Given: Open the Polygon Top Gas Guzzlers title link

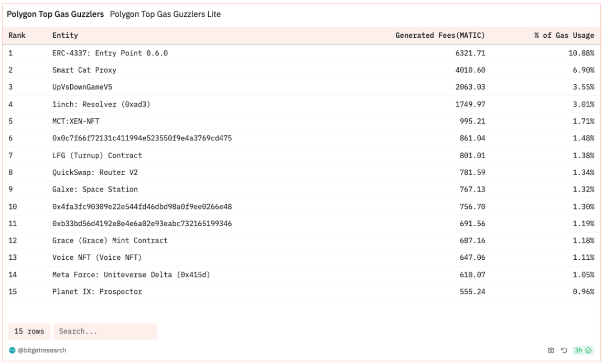Looking at the screenshot, I should click(55, 14).
